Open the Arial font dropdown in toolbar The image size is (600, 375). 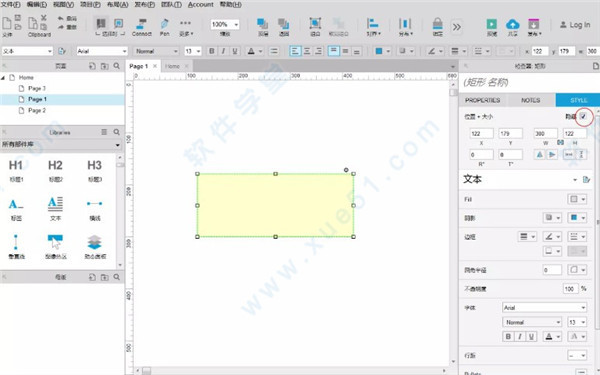click(102, 51)
